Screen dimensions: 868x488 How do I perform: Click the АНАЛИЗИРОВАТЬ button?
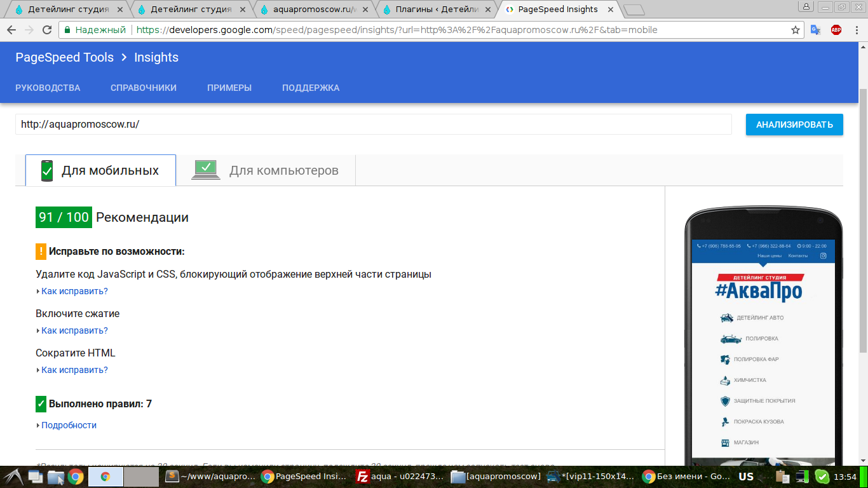click(794, 125)
